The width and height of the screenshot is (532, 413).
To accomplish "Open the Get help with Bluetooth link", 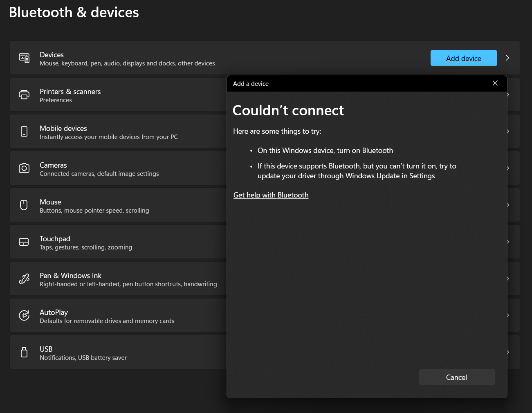I will (271, 195).
